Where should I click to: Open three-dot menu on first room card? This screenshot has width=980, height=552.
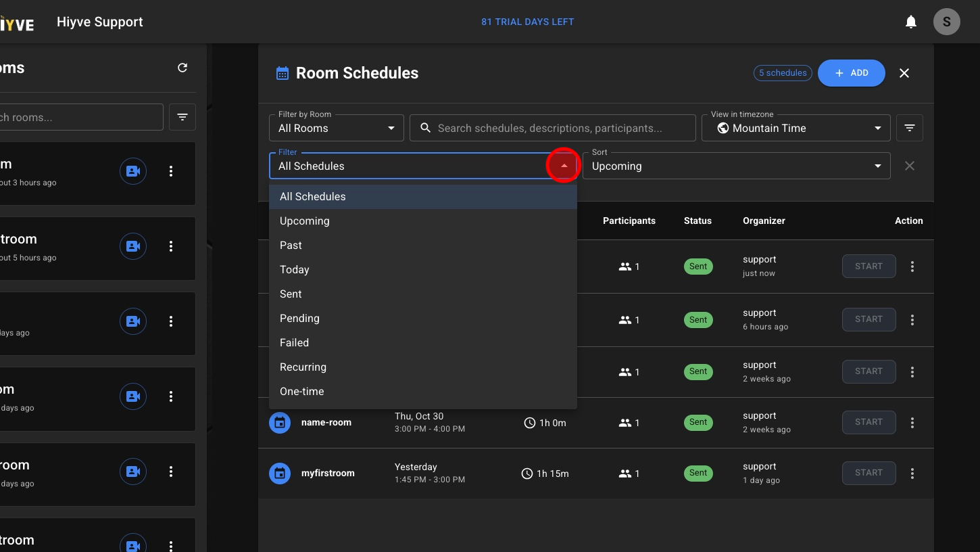pos(171,171)
